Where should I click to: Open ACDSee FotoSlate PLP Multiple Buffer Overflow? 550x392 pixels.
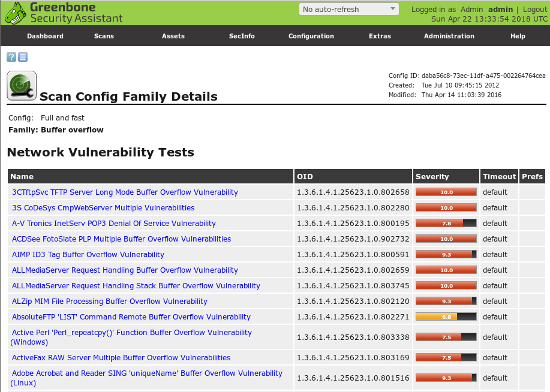(x=121, y=239)
